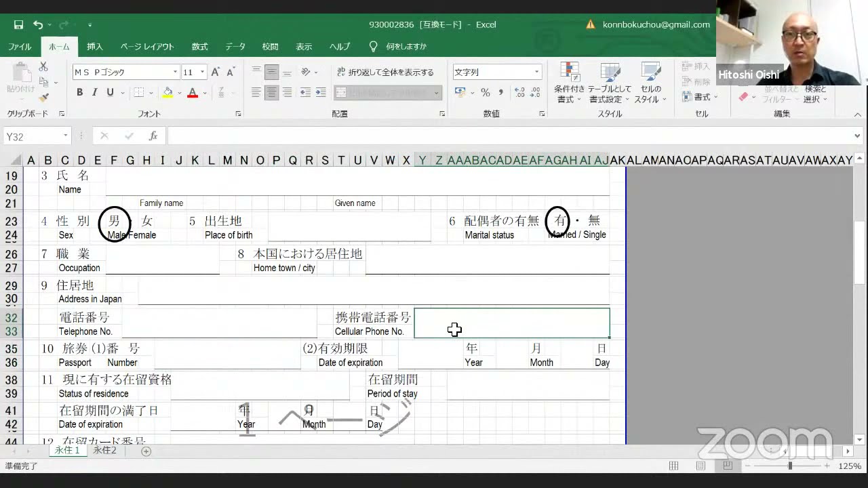This screenshot has width=868, height=488.
Task: Open font settings dialog launcher
Action: (238, 114)
